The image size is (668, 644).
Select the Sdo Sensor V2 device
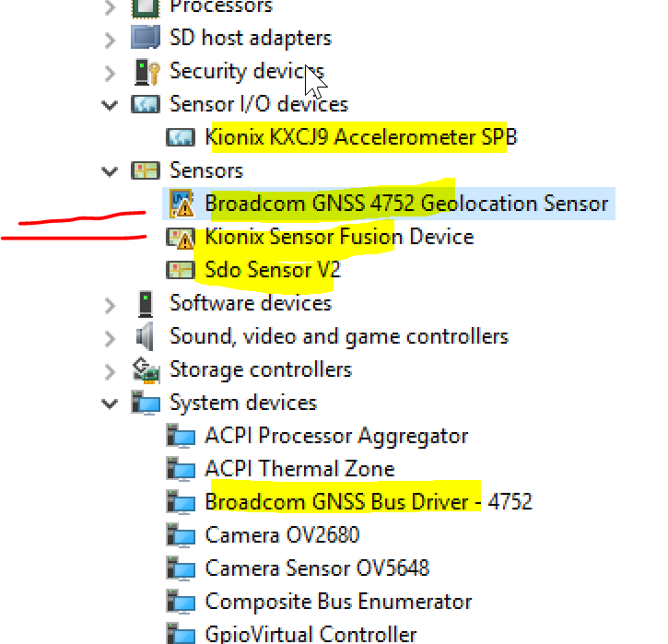click(x=272, y=270)
